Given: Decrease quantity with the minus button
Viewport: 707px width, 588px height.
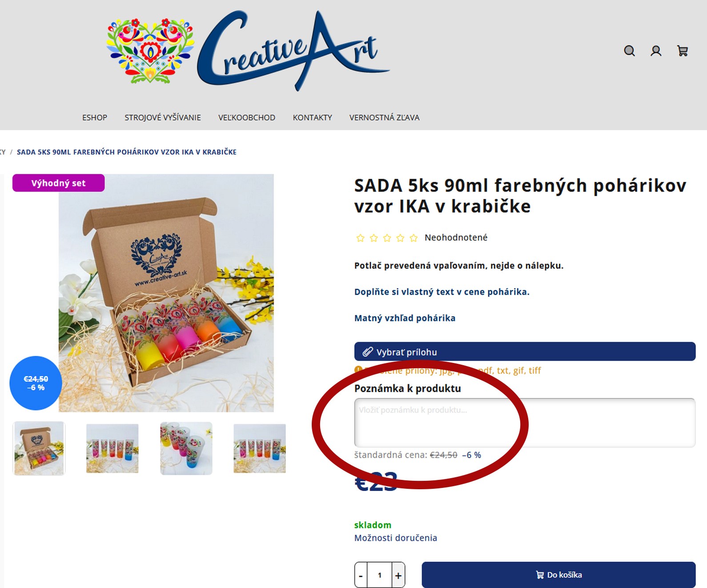Looking at the screenshot, I should [x=361, y=576].
